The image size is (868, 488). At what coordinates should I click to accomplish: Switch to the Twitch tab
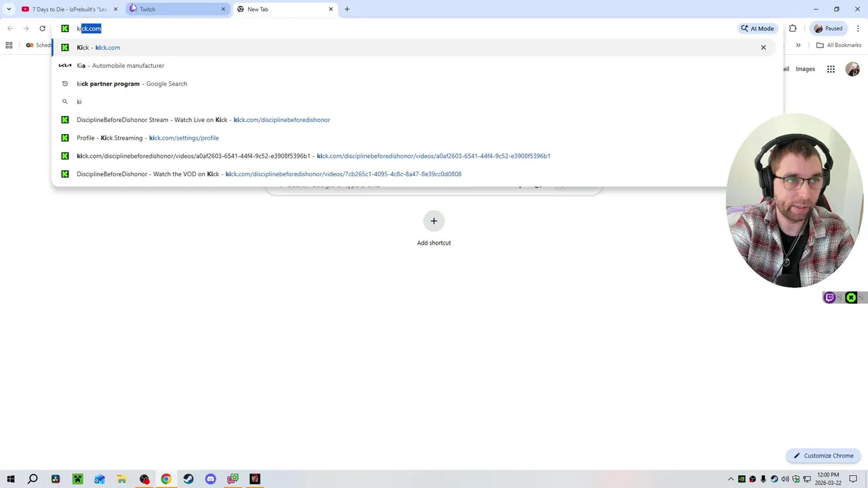178,9
